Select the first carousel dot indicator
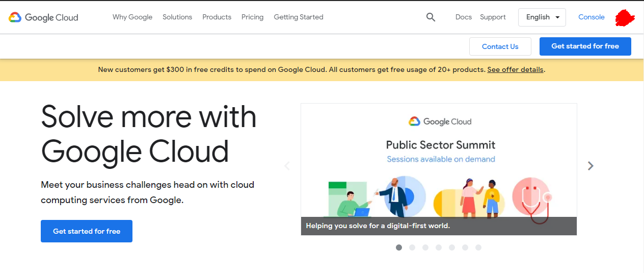The image size is (644, 273). [399, 247]
